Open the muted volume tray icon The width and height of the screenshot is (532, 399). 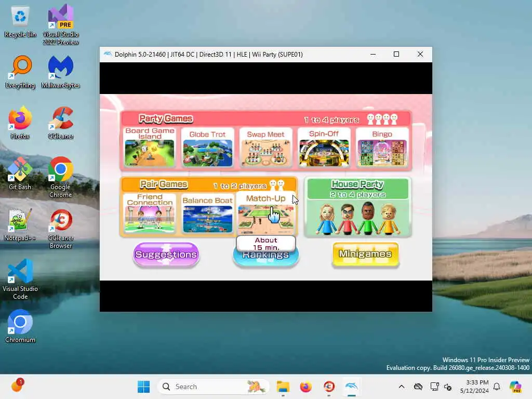[448, 387]
